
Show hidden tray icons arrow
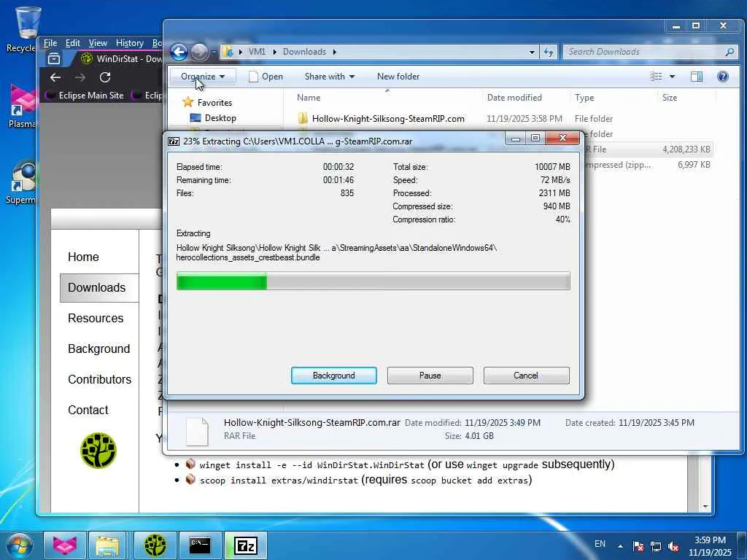click(620, 546)
